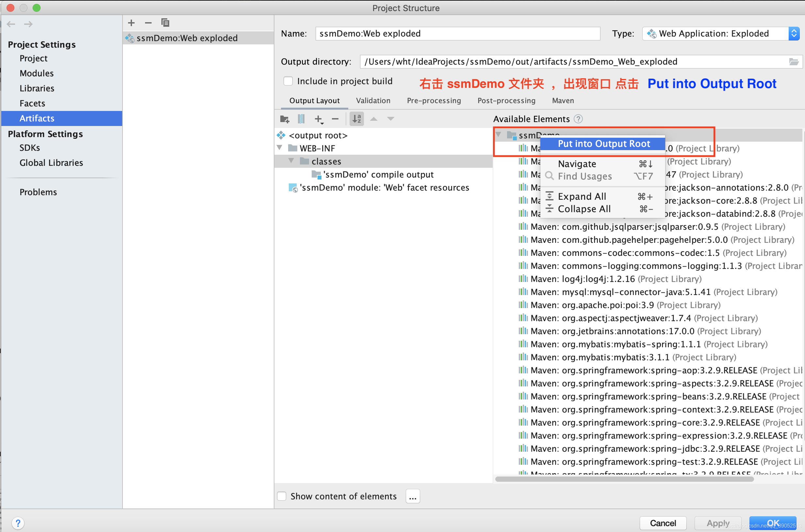Screen dimensions: 805x532
Task: Switch to the Pre-processing tab
Action: (x=434, y=101)
